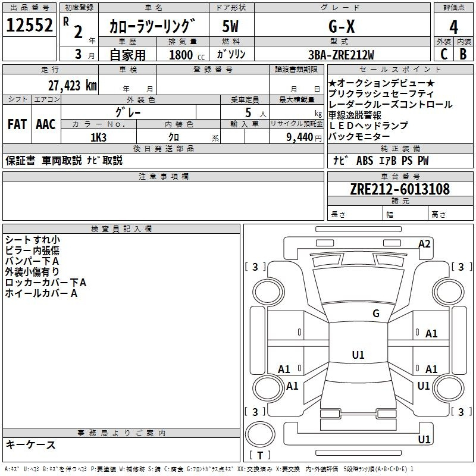The height and width of the screenshot is (476, 476).
Task: Click sales point ★オークションデビュー★
Action: click(381, 83)
